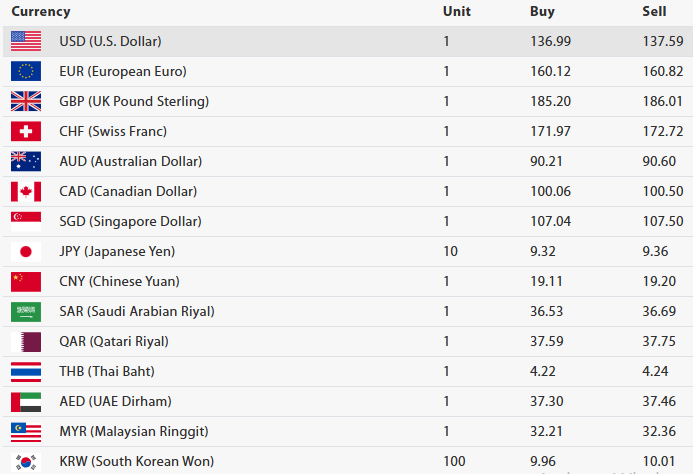The width and height of the screenshot is (693, 474).
Task: Click the Sell column header
Action: (654, 12)
